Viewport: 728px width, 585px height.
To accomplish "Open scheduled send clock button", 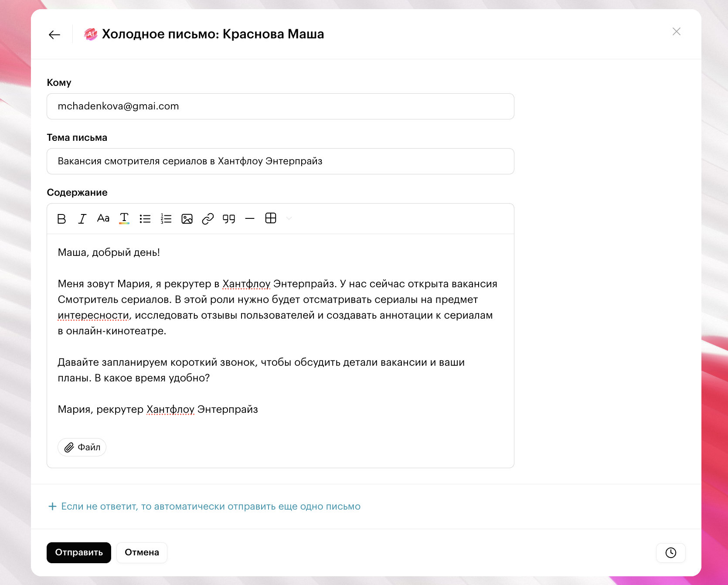I will tap(670, 553).
